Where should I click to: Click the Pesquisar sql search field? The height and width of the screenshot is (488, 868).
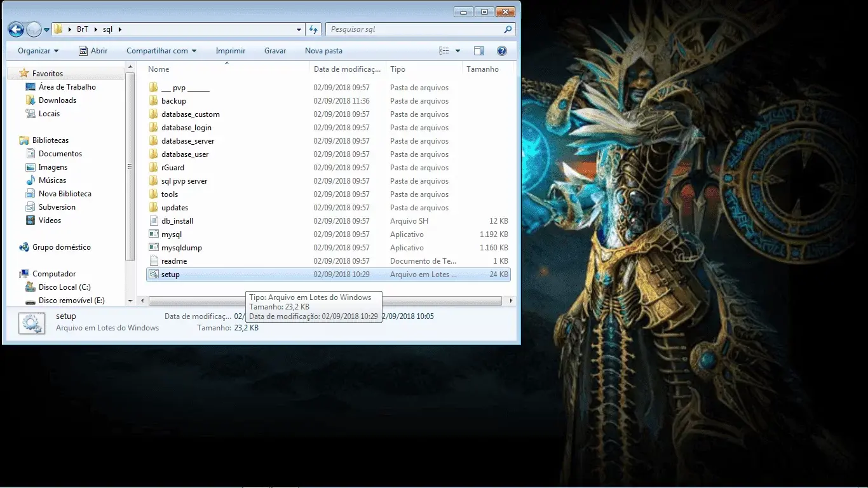pyautogui.click(x=420, y=29)
